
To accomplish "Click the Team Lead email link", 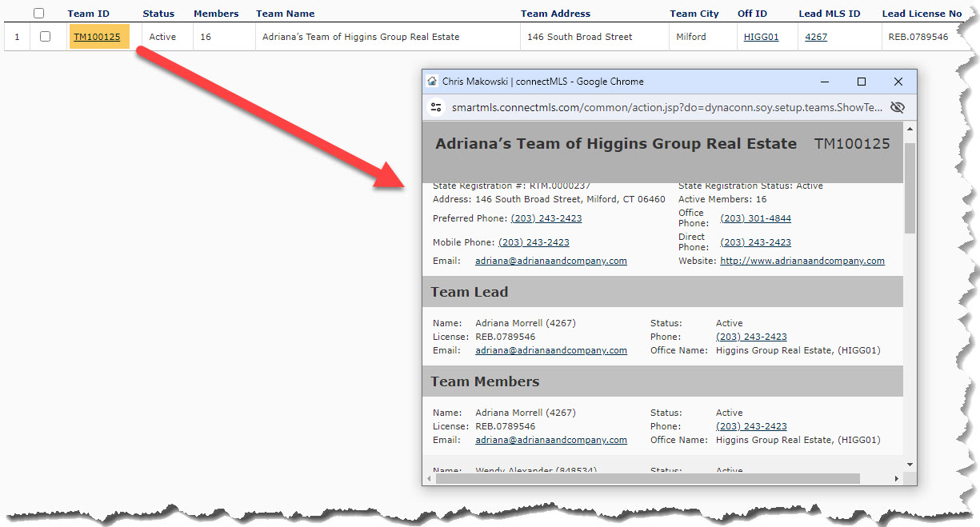I will 551,350.
